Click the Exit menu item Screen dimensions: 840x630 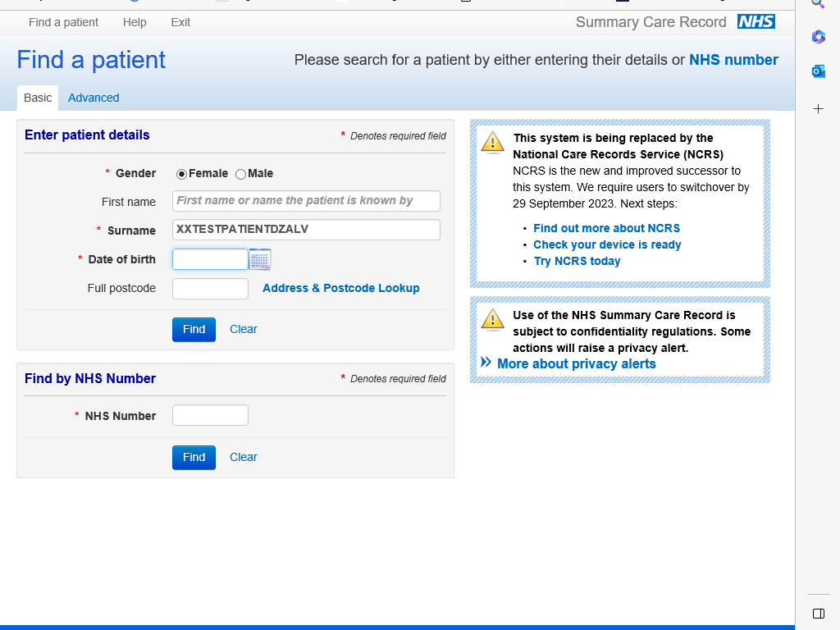coord(180,22)
